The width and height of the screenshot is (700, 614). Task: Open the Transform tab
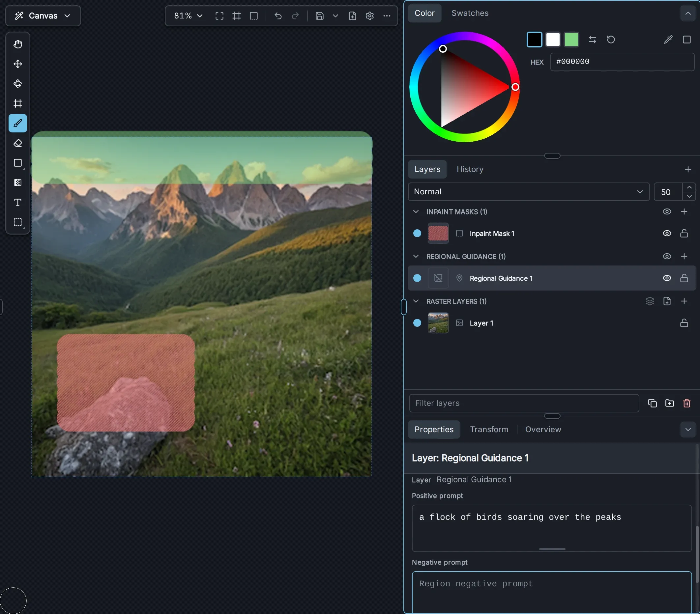tap(489, 429)
